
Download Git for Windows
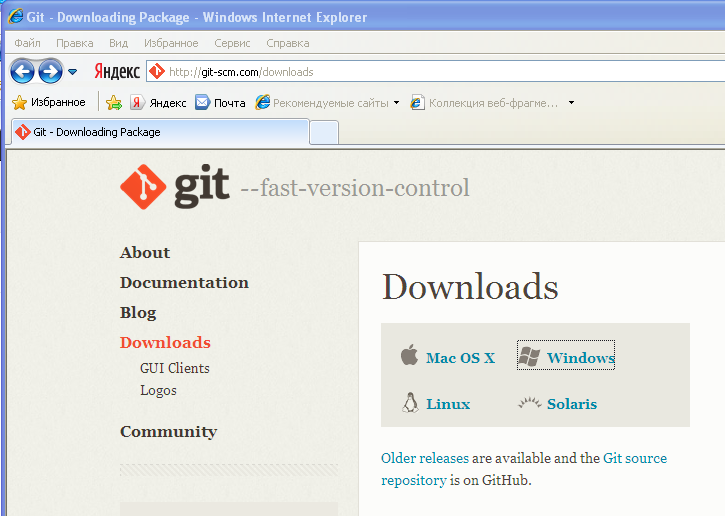pos(581,358)
